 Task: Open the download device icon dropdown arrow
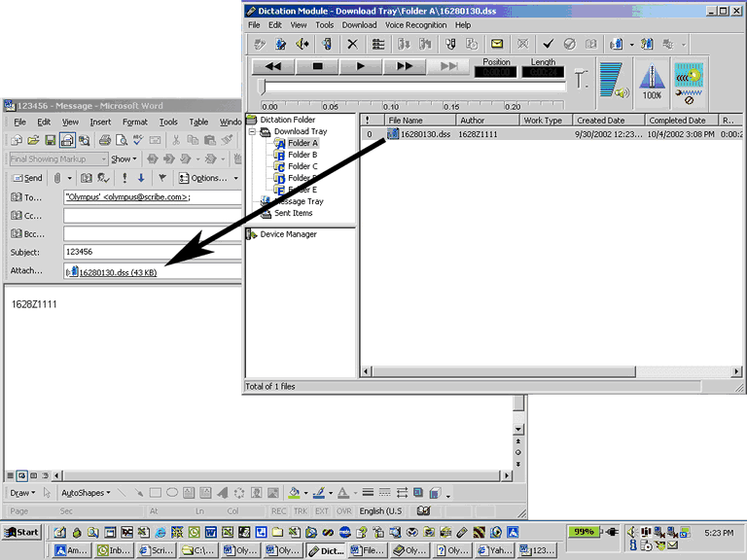[x=631, y=45]
